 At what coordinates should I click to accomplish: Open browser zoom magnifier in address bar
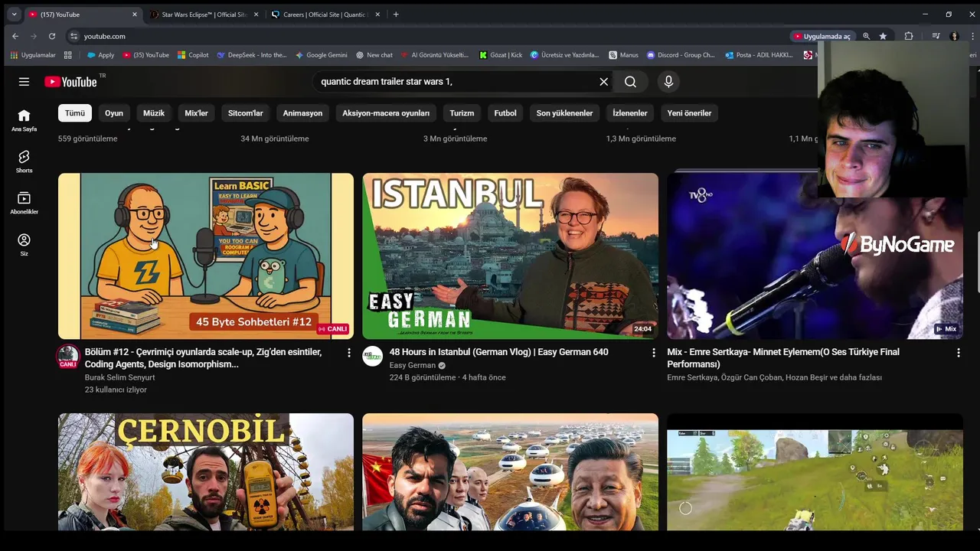pos(866,36)
